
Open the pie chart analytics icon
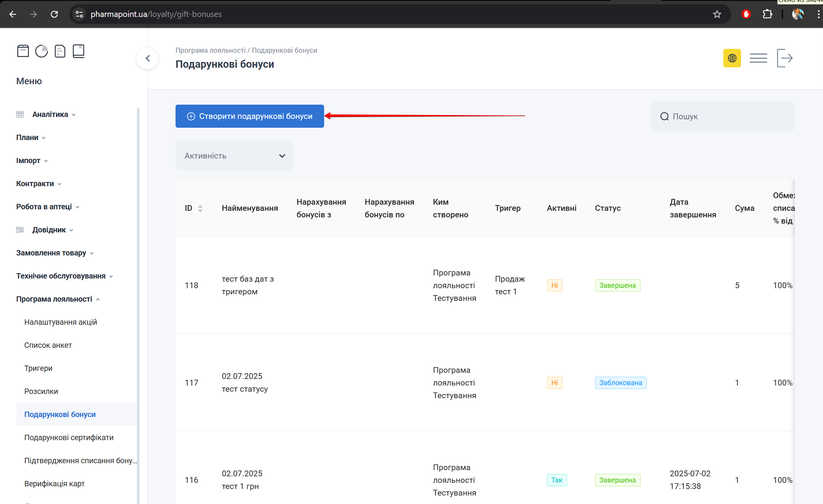(42, 51)
